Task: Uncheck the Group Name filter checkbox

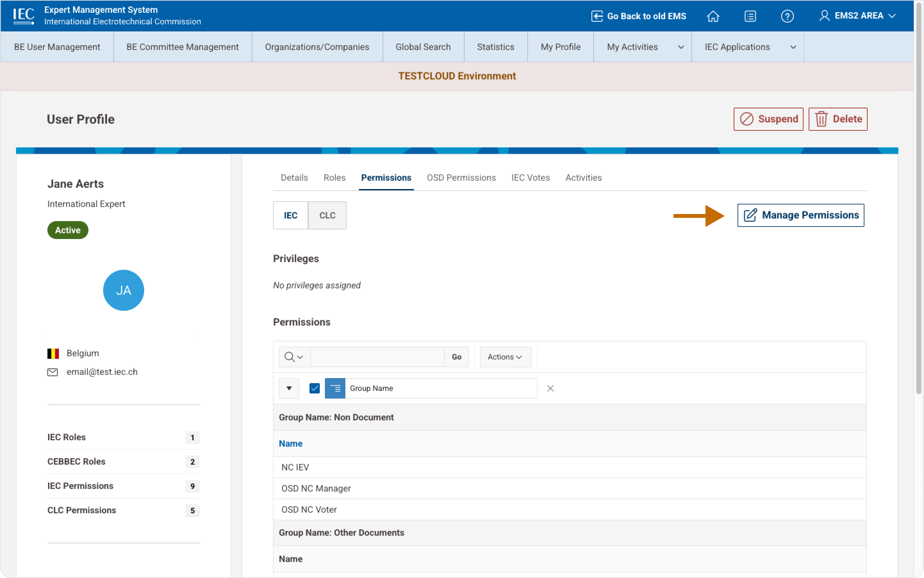Action: click(x=314, y=388)
